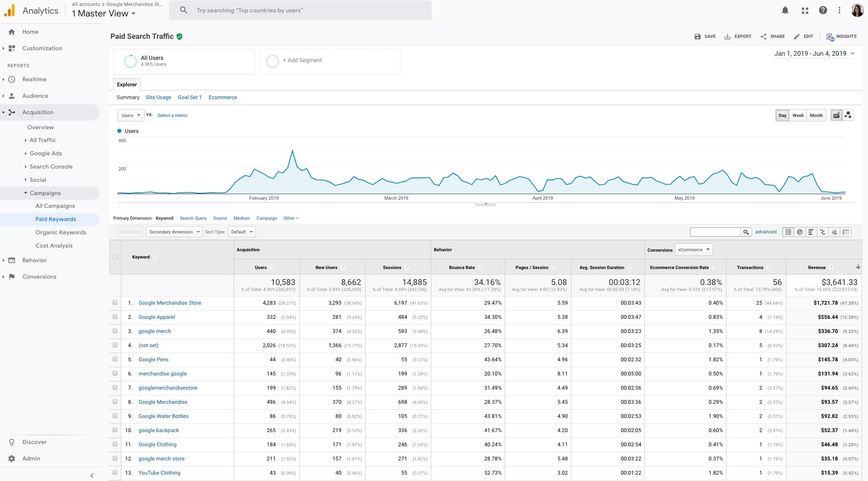Viewport: 868px width, 481px height.
Task: Click the table keyword search input field
Action: (715, 232)
